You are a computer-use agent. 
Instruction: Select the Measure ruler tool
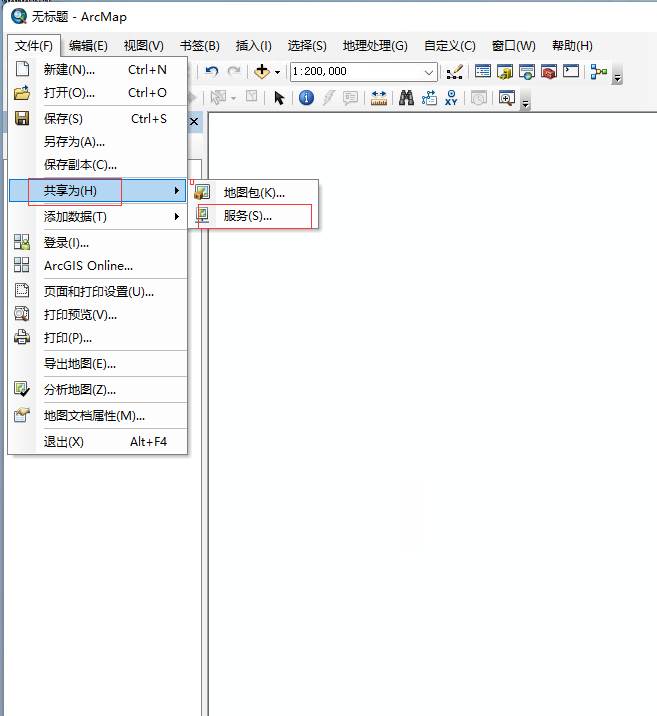click(379, 98)
